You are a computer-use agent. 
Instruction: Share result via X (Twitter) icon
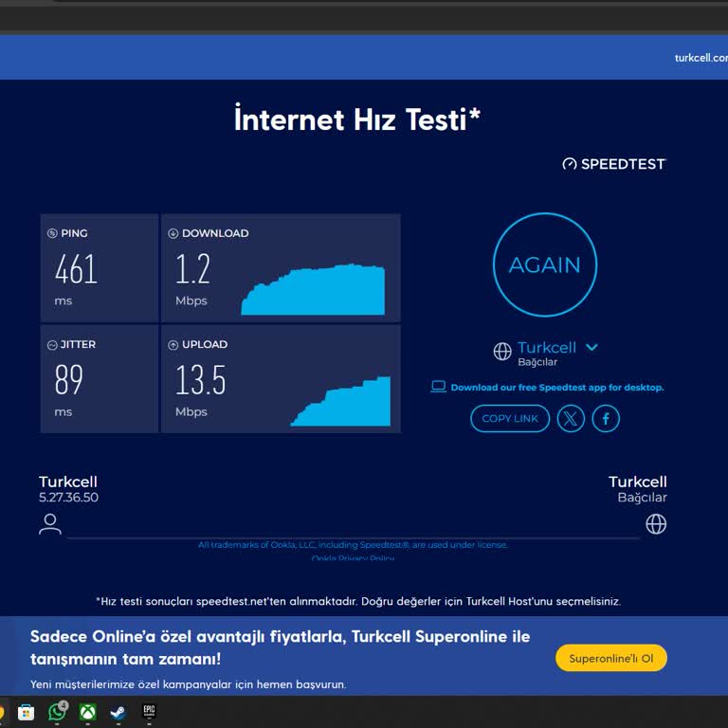(x=571, y=418)
